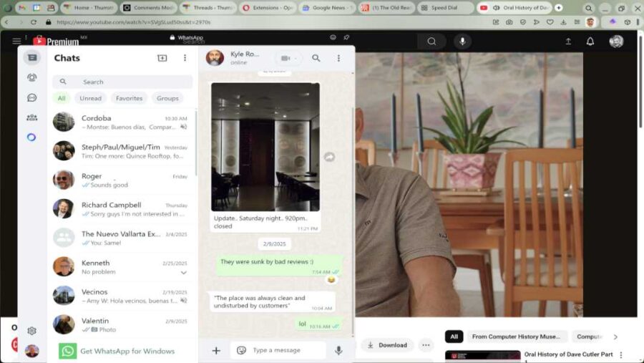Click the browser heart bookmarks icon
Image resolution: width=644 pixels, height=363 pixels.
pyautogui.click(x=550, y=21)
